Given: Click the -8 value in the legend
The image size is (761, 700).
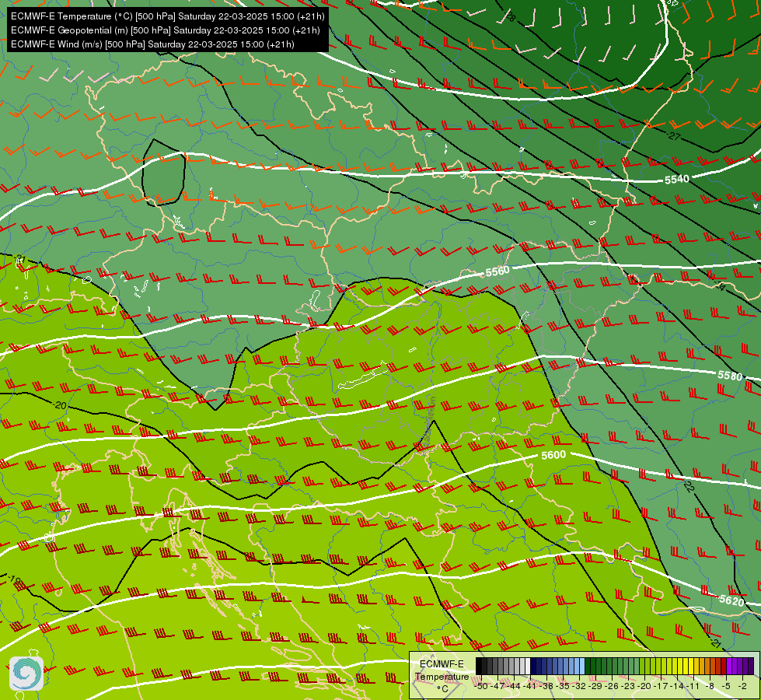Looking at the screenshot, I should [x=710, y=686].
